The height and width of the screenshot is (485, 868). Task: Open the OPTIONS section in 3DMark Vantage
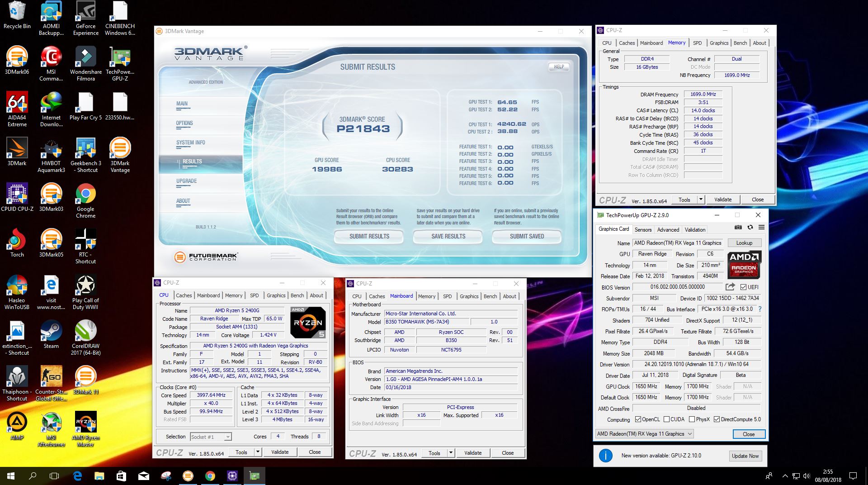[x=184, y=123]
